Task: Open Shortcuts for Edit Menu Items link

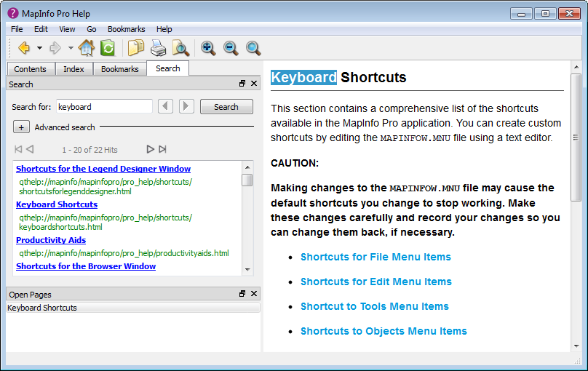Action: coord(376,282)
